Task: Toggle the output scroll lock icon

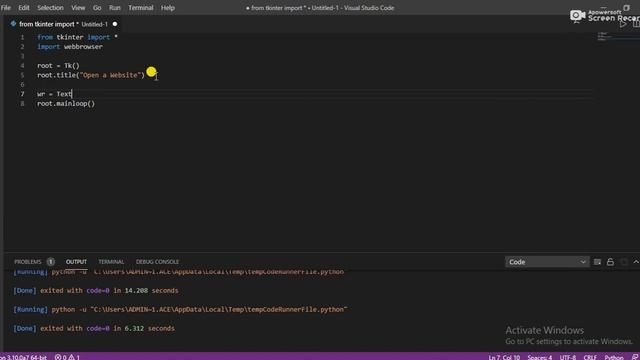Action: tap(610, 262)
